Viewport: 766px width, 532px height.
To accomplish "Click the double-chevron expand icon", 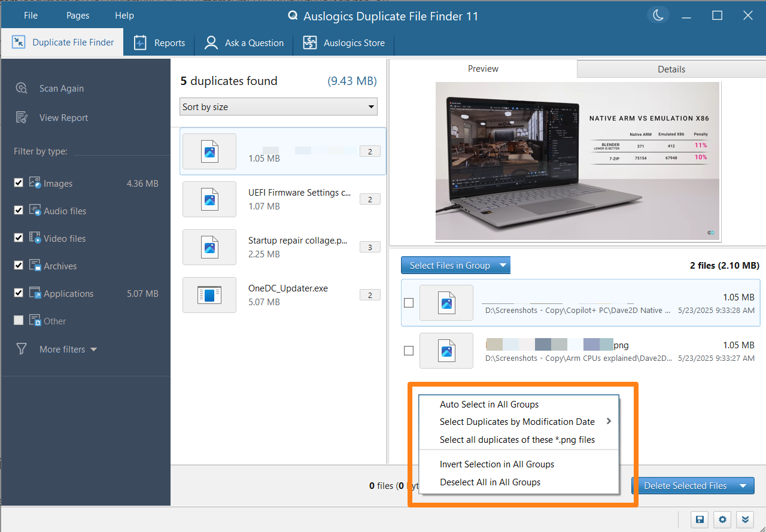I will (x=745, y=519).
